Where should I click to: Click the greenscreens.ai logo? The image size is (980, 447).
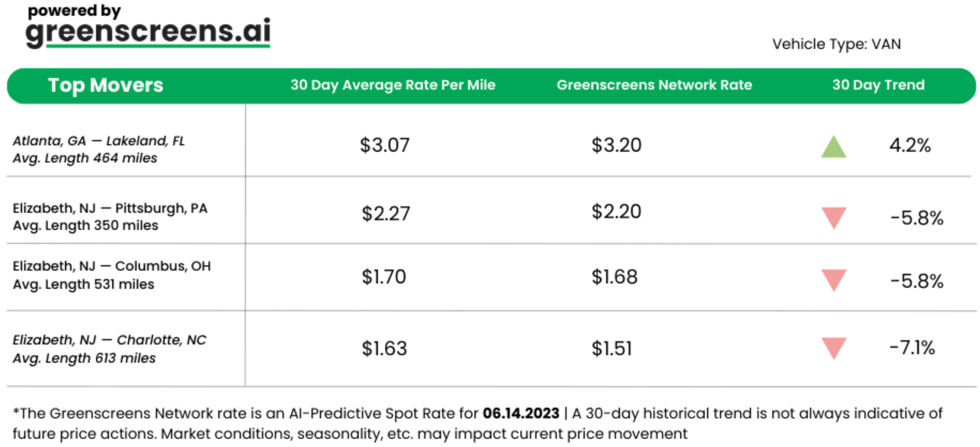pyautogui.click(x=148, y=30)
